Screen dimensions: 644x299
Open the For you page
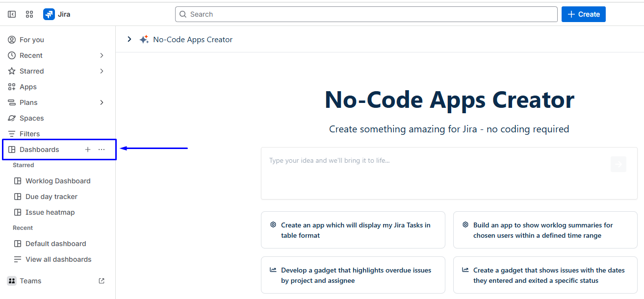pyautogui.click(x=32, y=40)
